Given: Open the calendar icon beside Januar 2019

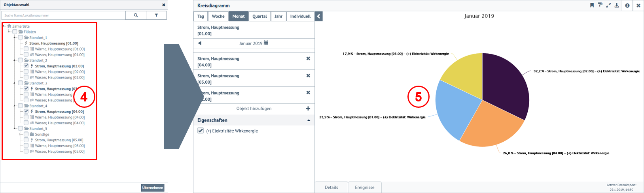Looking at the screenshot, I should (x=266, y=43).
